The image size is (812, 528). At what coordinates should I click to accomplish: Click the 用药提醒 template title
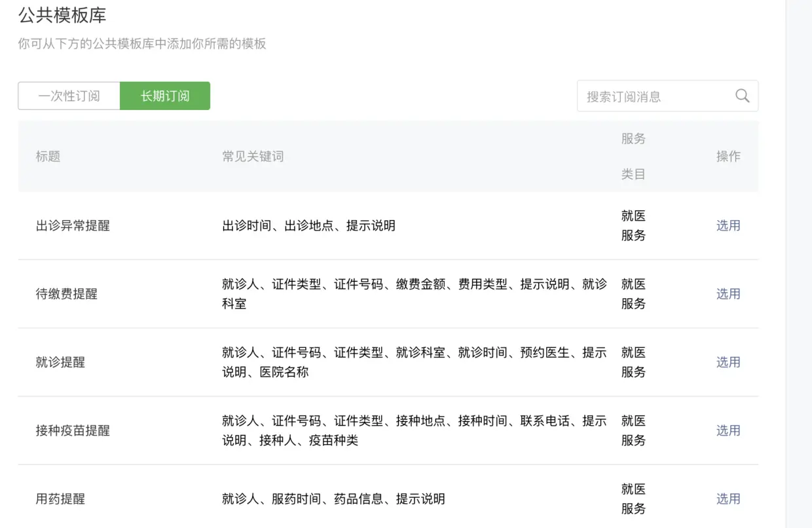pos(60,499)
